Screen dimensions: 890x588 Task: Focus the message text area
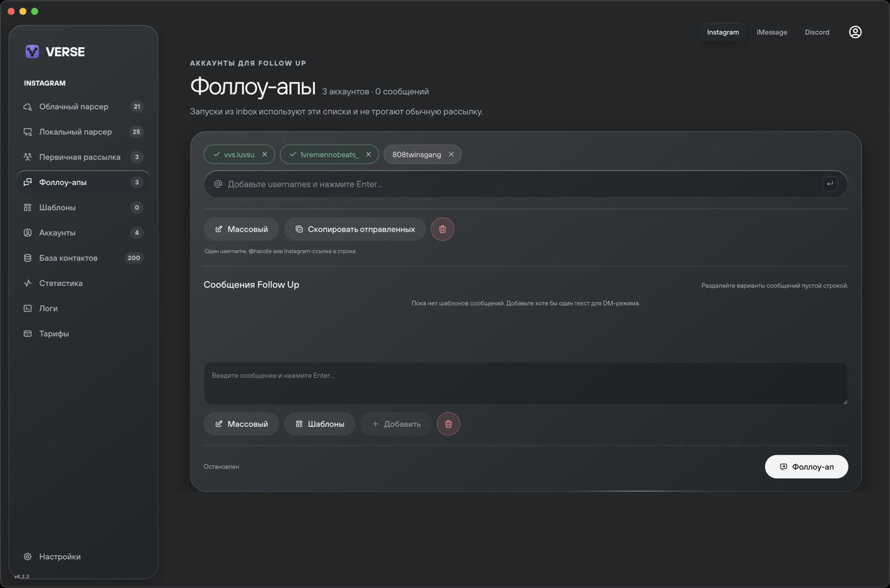[526, 383]
